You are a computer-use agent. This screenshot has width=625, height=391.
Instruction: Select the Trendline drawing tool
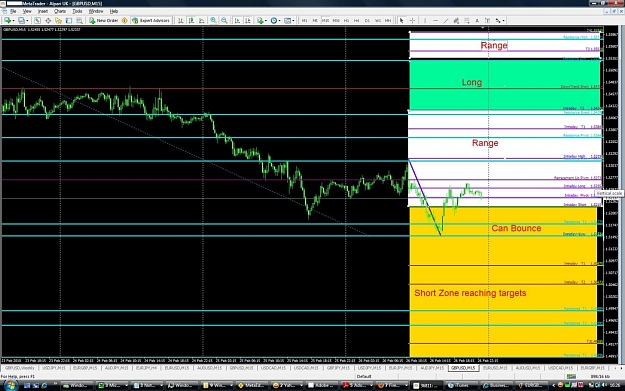tap(446, 20)
